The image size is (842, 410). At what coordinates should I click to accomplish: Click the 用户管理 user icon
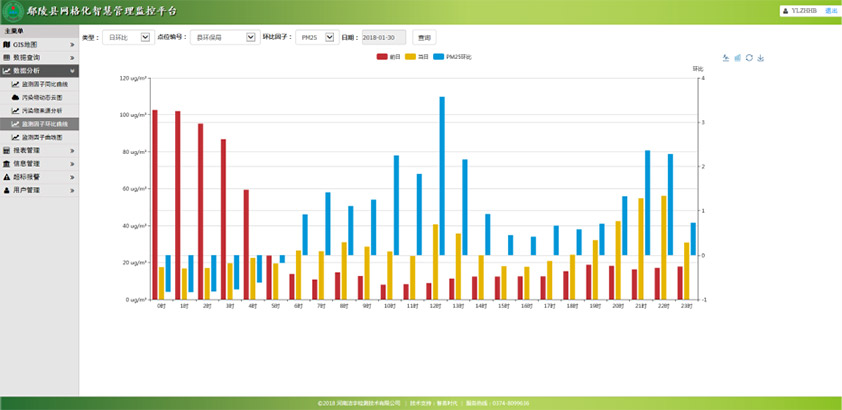pyautogui.click(x=7, y=189)
